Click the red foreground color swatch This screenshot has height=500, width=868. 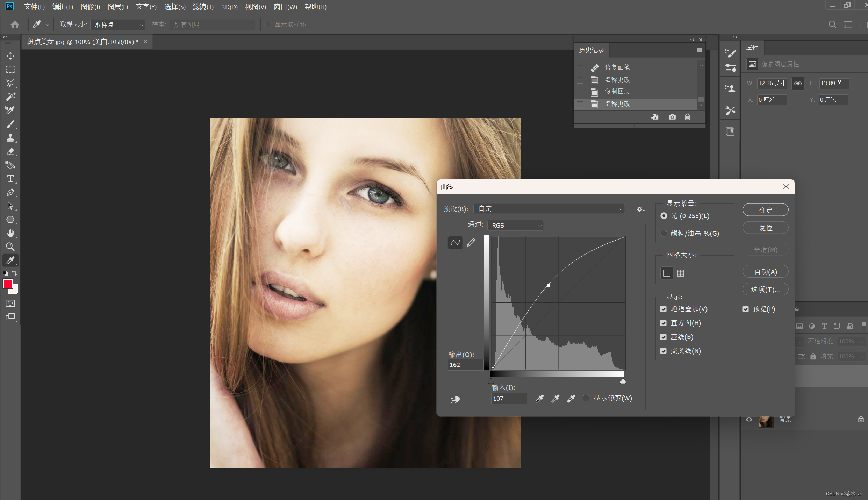point(8,284)
